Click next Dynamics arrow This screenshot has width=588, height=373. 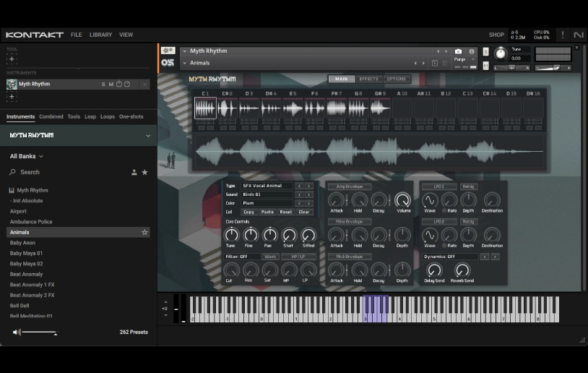(x=495, y=257)
